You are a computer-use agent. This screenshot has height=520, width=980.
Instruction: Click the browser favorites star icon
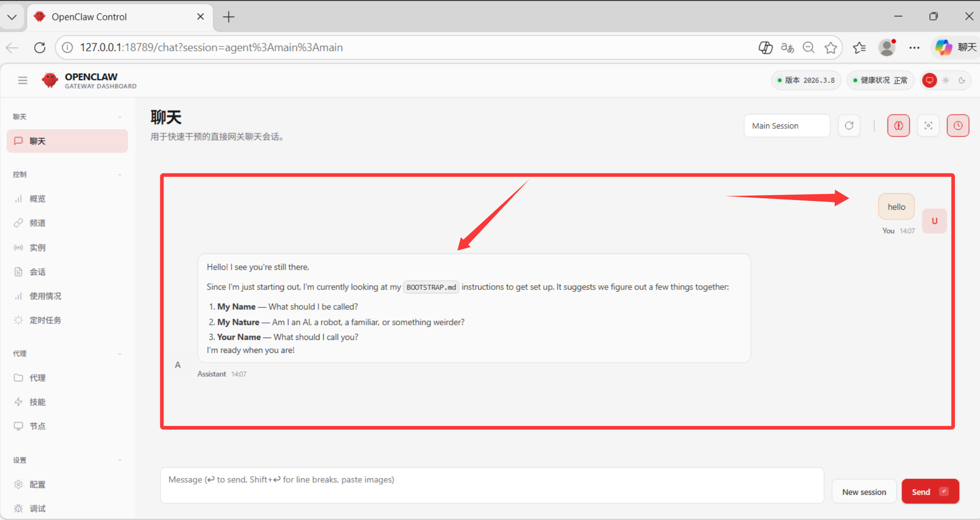831,47
